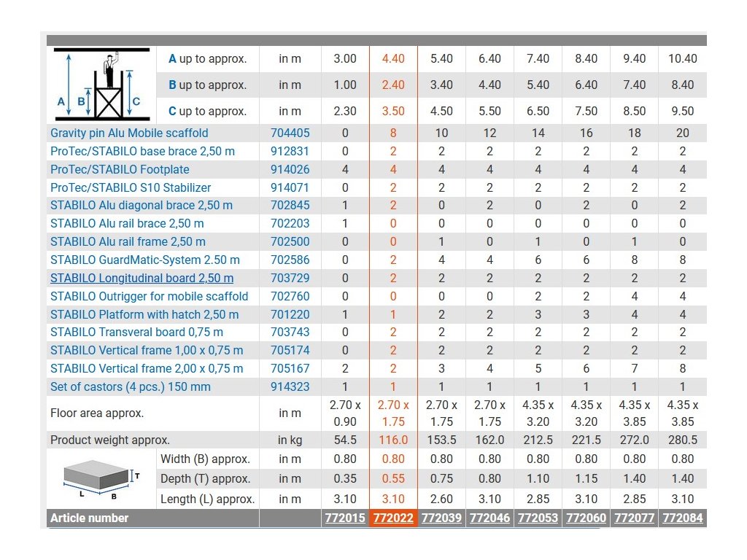Open ProTec/STABILO base brace 2,50 m link
This screenshot has height=560, width=747.
tap(142, 151)
